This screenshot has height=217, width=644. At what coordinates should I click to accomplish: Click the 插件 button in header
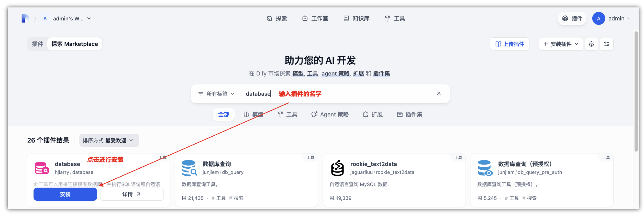point(572,18)
